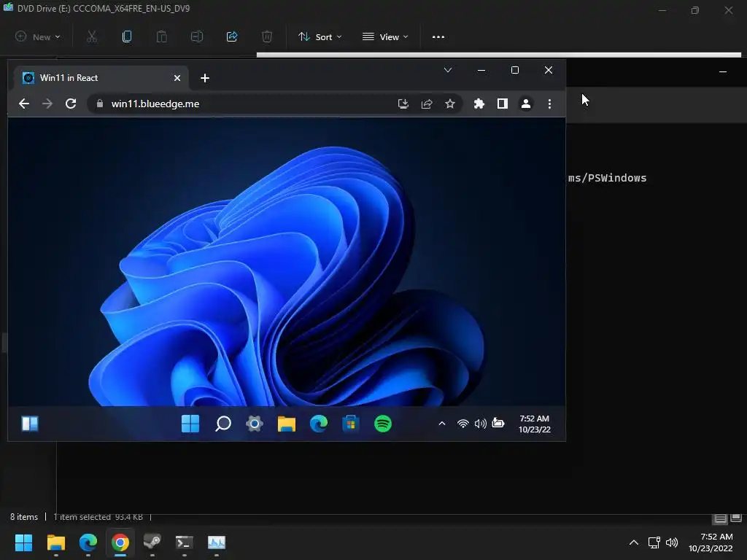Open Steam from the host taskbar
Image resolution: width=747 pixels, height=560 pixels.
[152, 542]
